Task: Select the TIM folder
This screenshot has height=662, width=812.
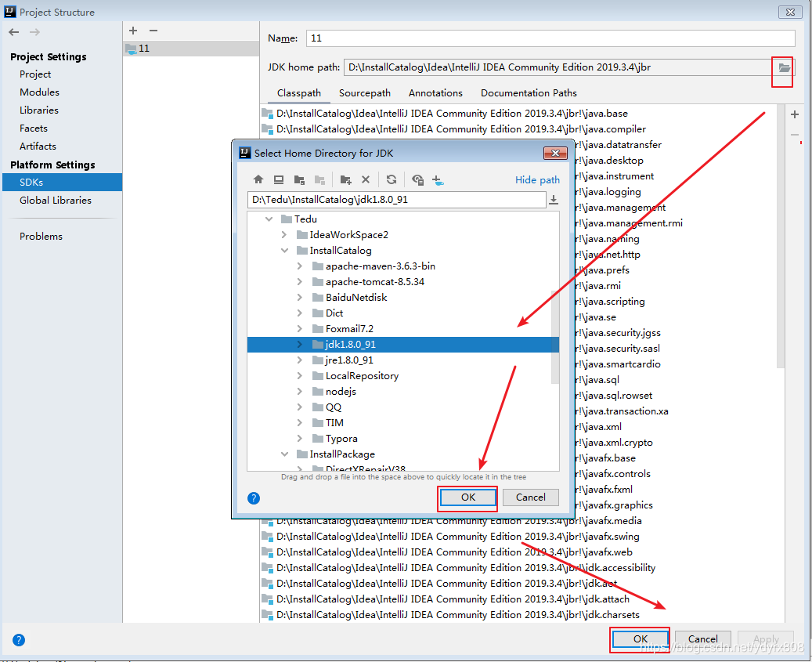Action: [x=334, y=423]
